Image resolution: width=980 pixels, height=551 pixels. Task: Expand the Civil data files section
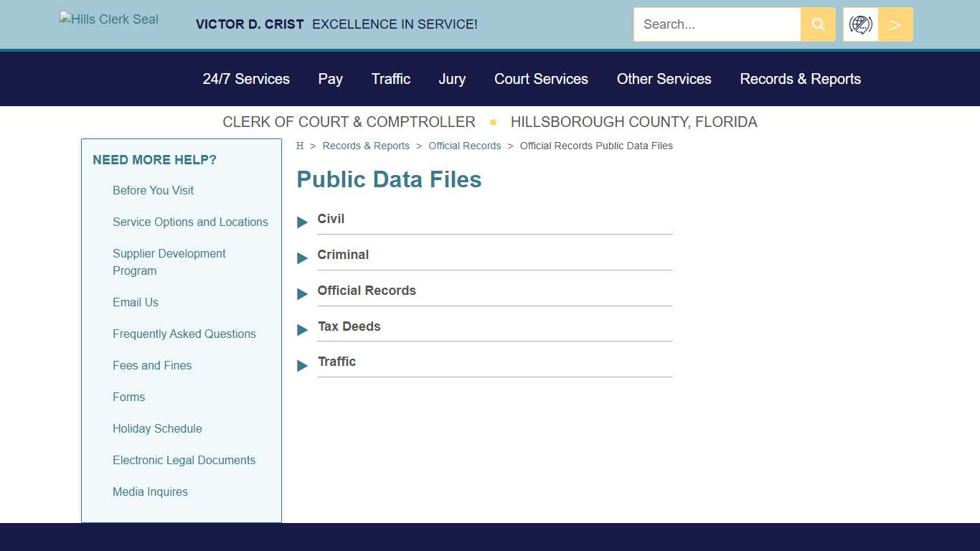pyautogui.click(x=331, y=219)
